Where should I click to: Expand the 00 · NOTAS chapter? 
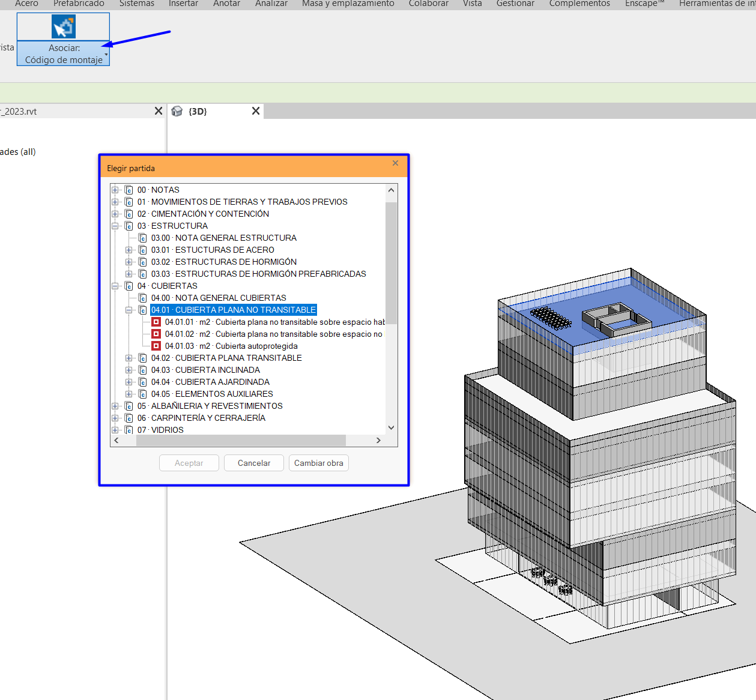(115, 190)
